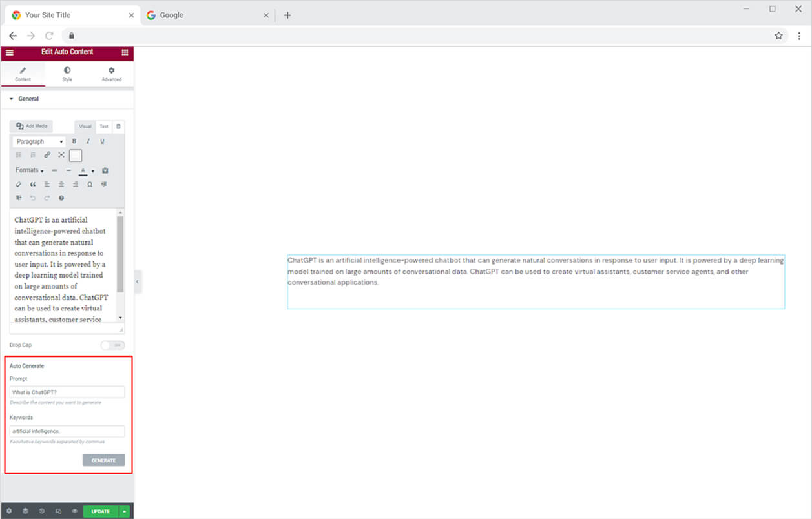Image resolution: width=812 pixels, height=519 pixels.
Task: Click the italic formatting icon
Action: (x=88, y=141)
